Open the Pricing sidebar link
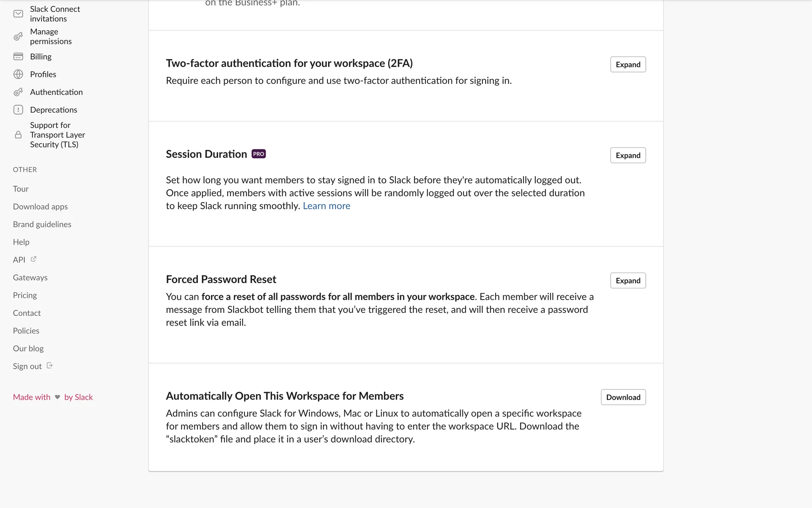The image size is (812, 508). [x=25, y=295]
